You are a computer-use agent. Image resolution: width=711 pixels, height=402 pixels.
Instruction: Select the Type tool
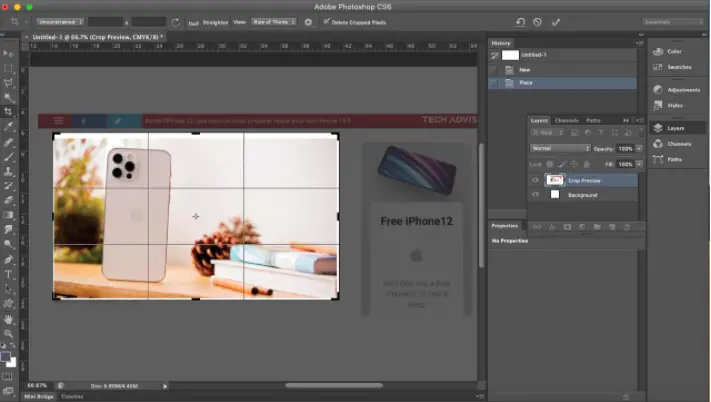[8, 274]
